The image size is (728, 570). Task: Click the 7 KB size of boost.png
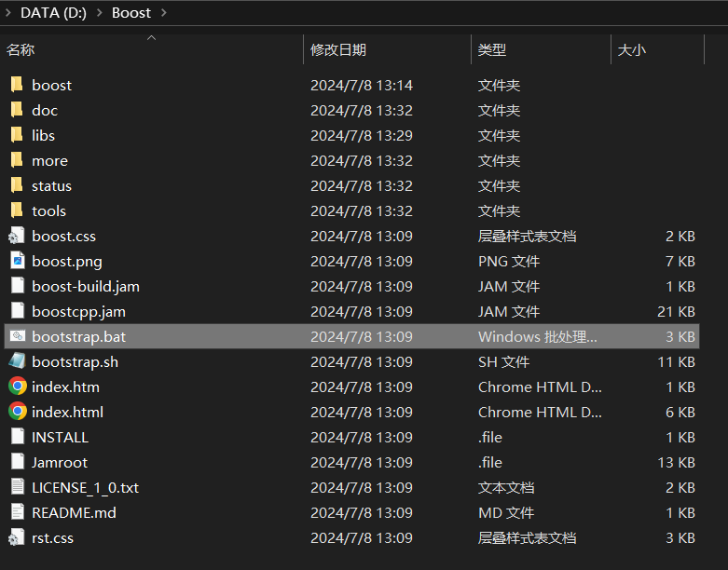[680, 262]
